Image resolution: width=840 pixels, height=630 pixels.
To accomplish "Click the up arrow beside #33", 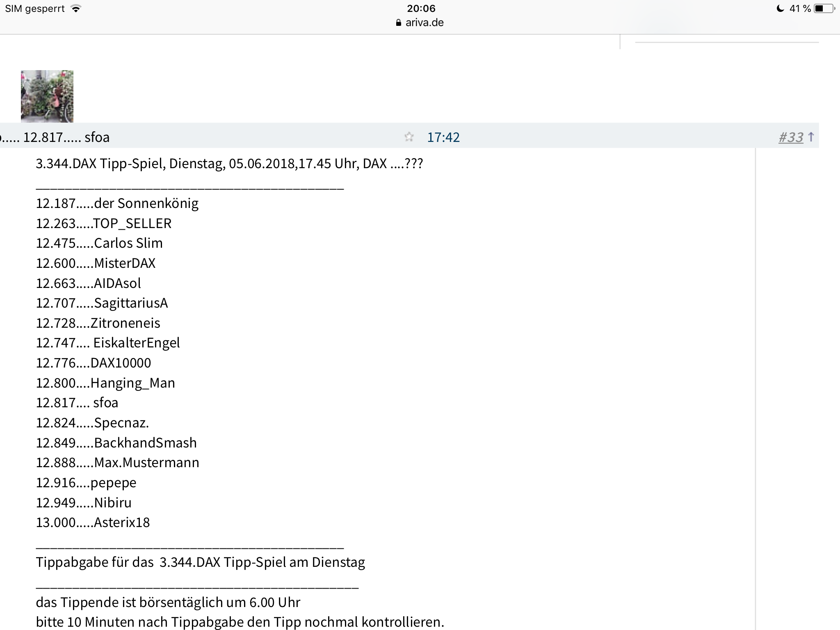I will [811, 137].
